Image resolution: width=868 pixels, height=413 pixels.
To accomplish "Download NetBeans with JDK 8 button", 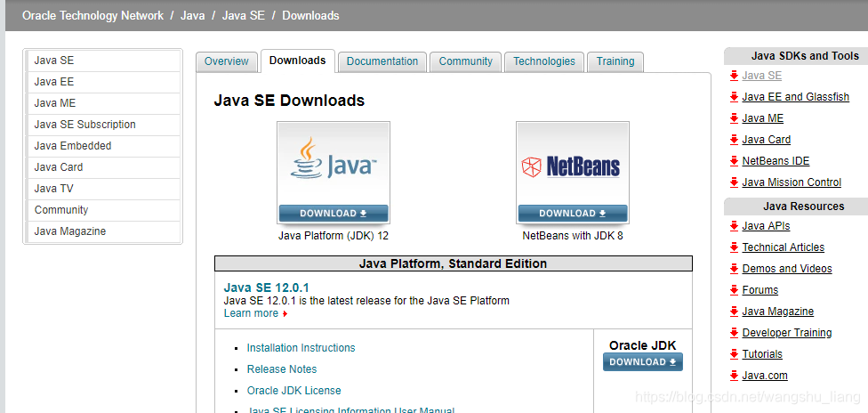I will point(573,214).
